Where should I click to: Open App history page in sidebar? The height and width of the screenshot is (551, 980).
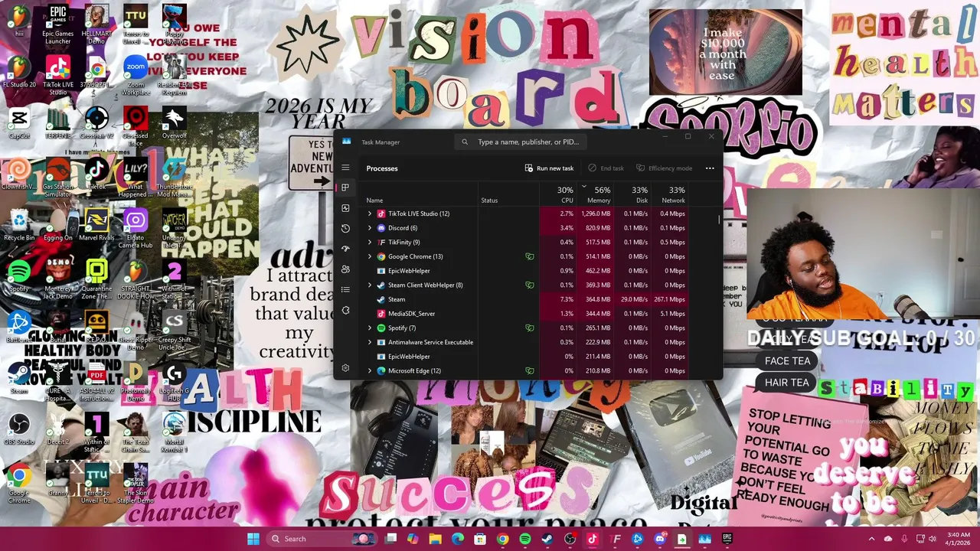point(345,228)
